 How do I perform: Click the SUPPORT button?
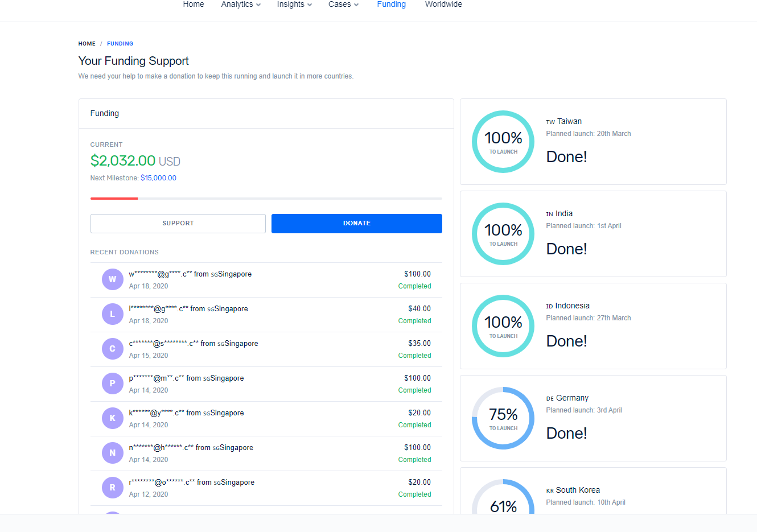178,224
